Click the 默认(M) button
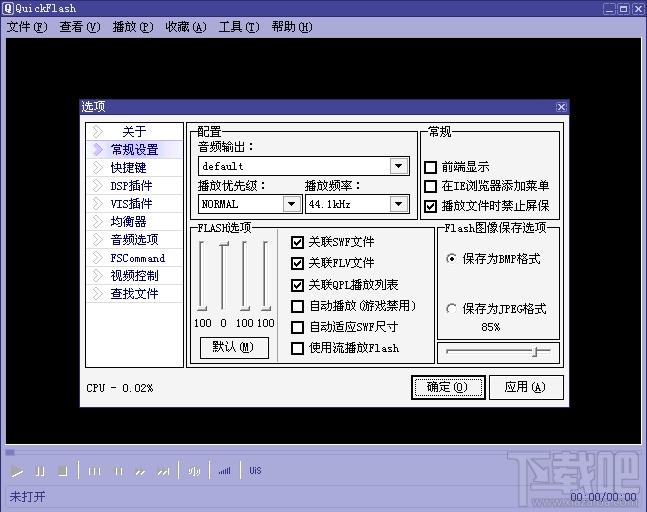Image resolution: width=647 pixels, height=512 pixels. (234, 347)
